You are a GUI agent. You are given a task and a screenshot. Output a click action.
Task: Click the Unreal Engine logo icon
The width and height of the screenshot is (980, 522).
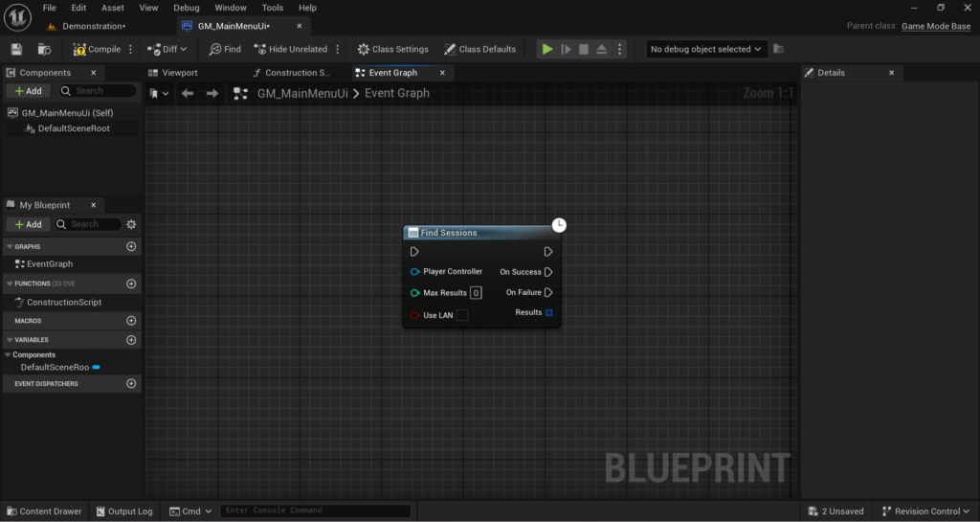[x=17, y=17]
